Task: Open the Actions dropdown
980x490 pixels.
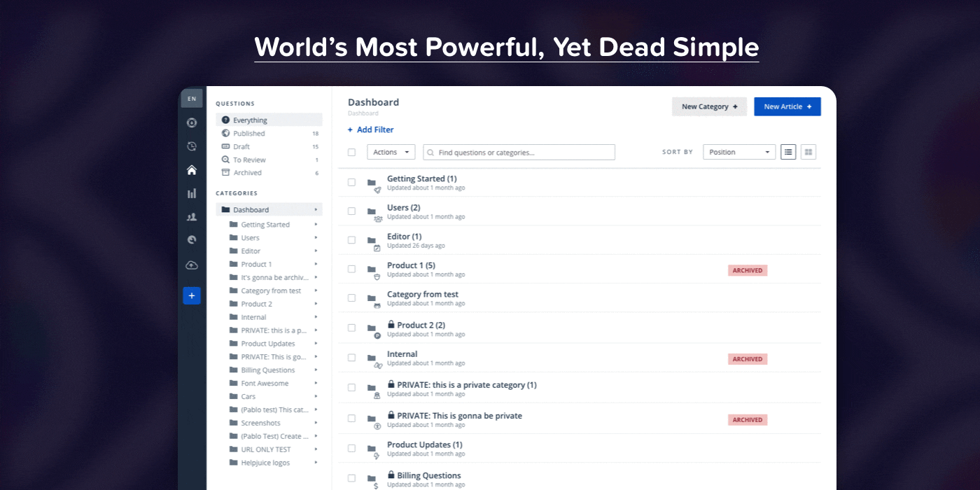Action: (391, 152)
